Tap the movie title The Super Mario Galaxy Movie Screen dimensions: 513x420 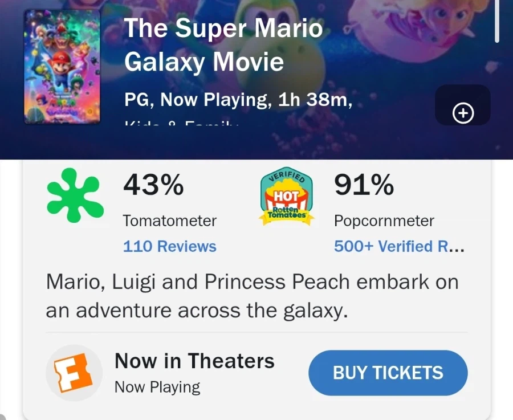coord(223,44)
